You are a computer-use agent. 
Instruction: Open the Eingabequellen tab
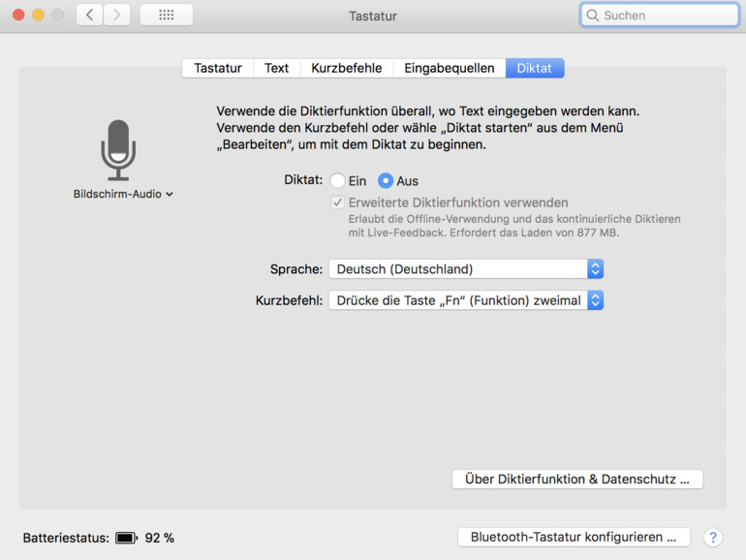click(450, 68)
